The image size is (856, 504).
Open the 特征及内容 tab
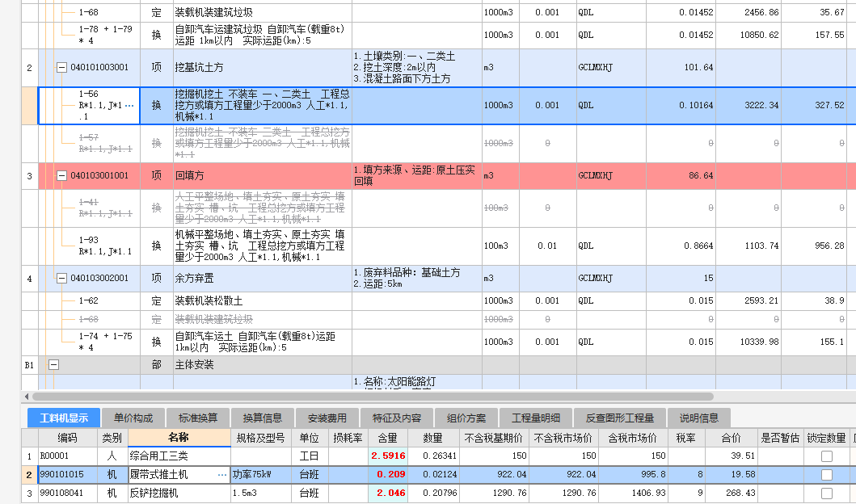pyautogui.click(x=397, y=418)
